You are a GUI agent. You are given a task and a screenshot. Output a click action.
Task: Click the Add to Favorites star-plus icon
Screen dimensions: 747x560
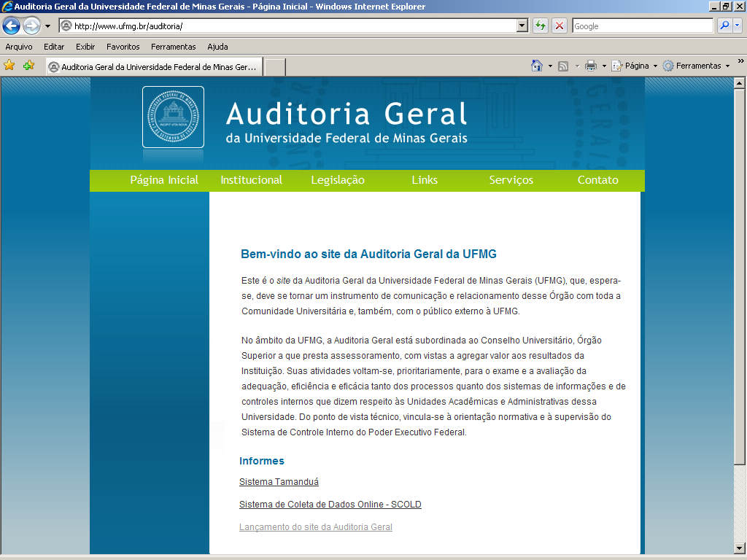(28, 65)
